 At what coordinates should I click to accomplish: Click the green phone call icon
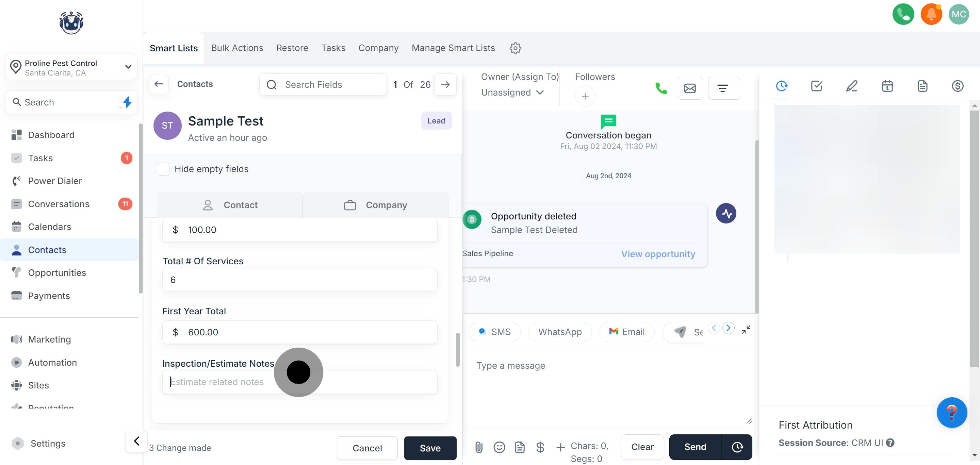coord(661,88)
